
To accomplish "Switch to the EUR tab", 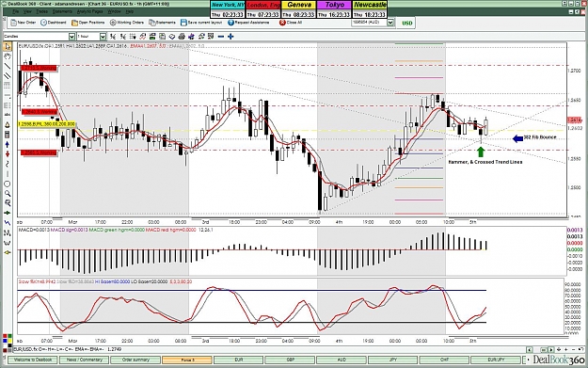I will coord(239,360).
